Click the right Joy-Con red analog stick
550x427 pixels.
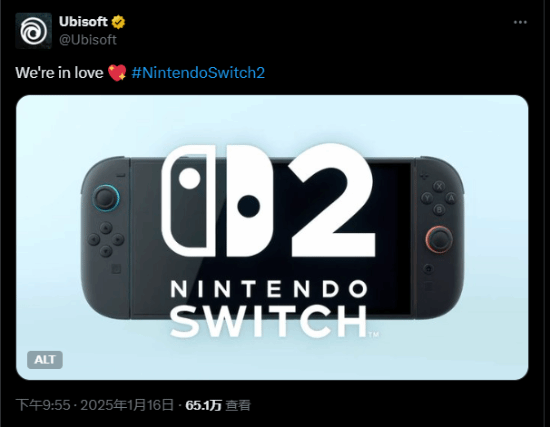pyautogui.click(x=439, y=240)
